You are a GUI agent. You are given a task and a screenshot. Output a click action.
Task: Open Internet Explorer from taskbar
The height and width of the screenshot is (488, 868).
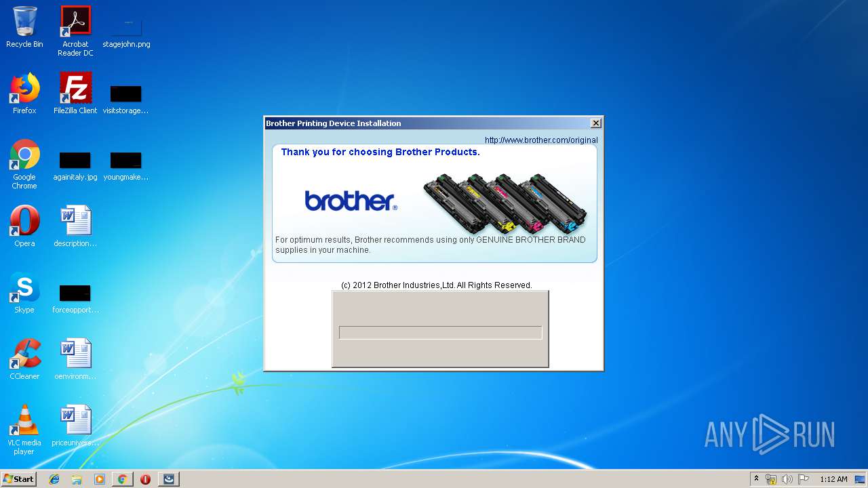pos(54,479)
